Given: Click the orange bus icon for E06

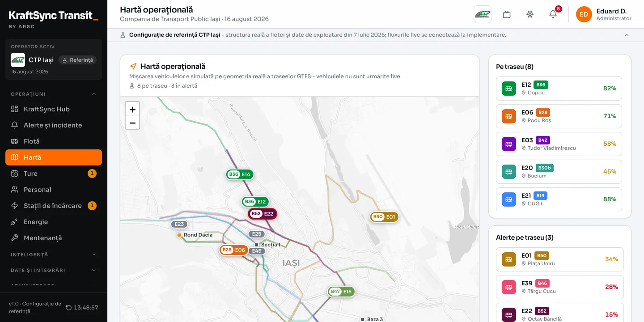Looking at the screenshot, I should [509, 116].
